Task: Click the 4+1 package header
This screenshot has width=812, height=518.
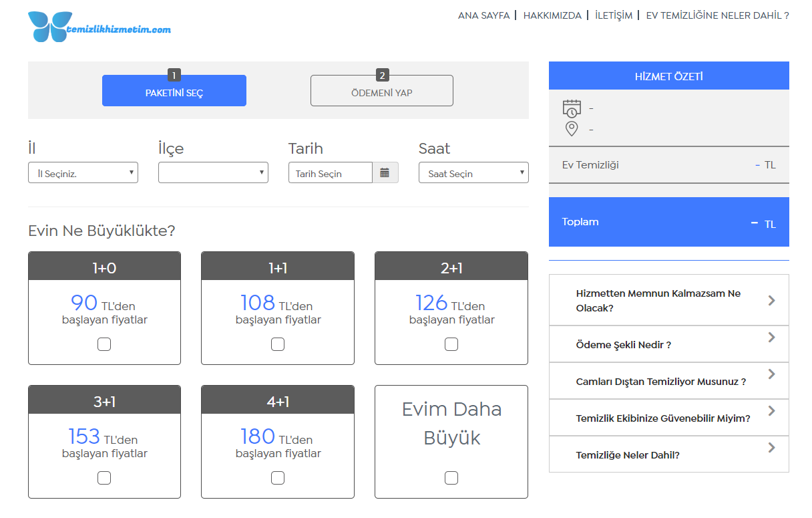Action: click(x=278, y=400)
